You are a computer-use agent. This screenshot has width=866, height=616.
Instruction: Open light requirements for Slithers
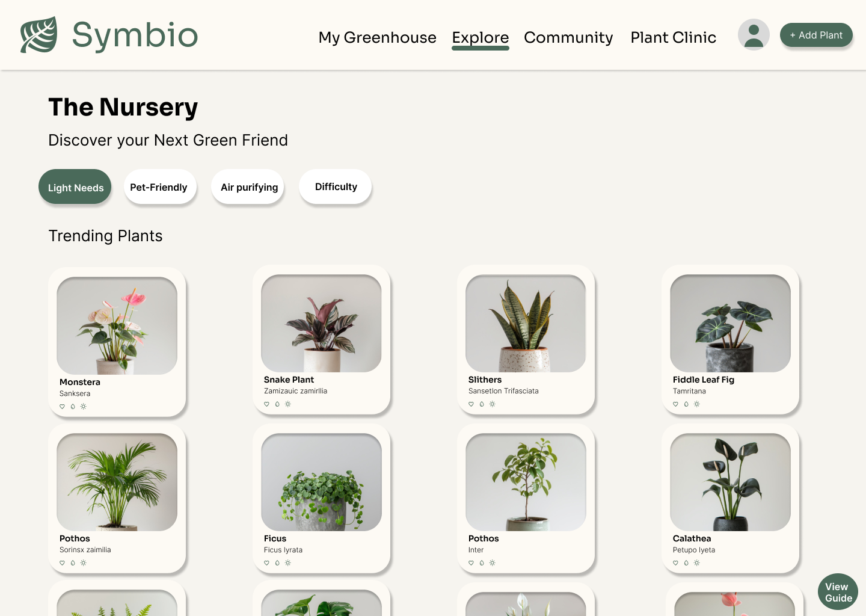493,404
